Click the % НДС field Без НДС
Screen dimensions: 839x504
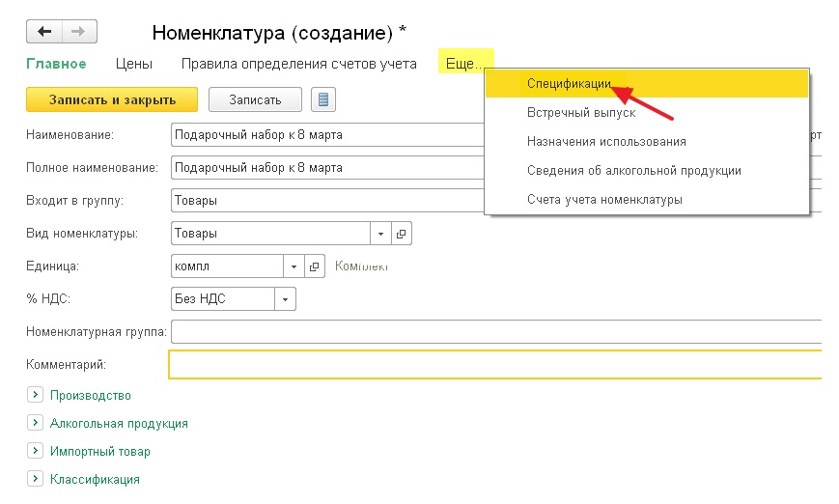click(223, 299)
